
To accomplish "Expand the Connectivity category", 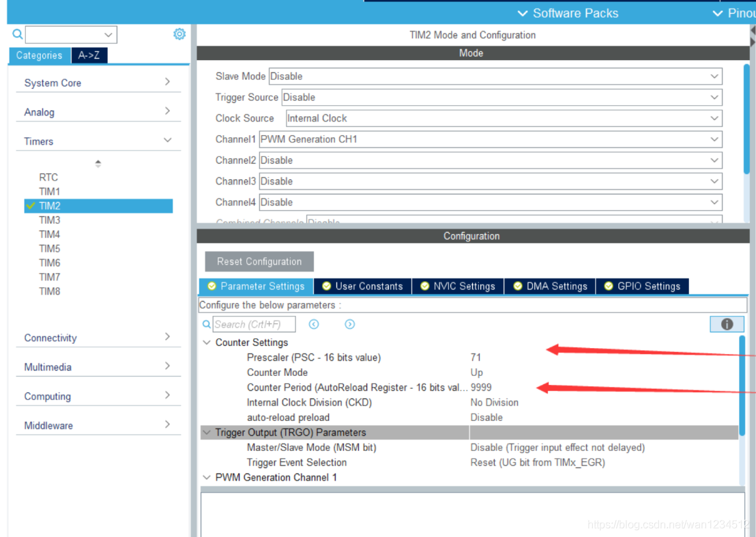I will pos(98,338).
